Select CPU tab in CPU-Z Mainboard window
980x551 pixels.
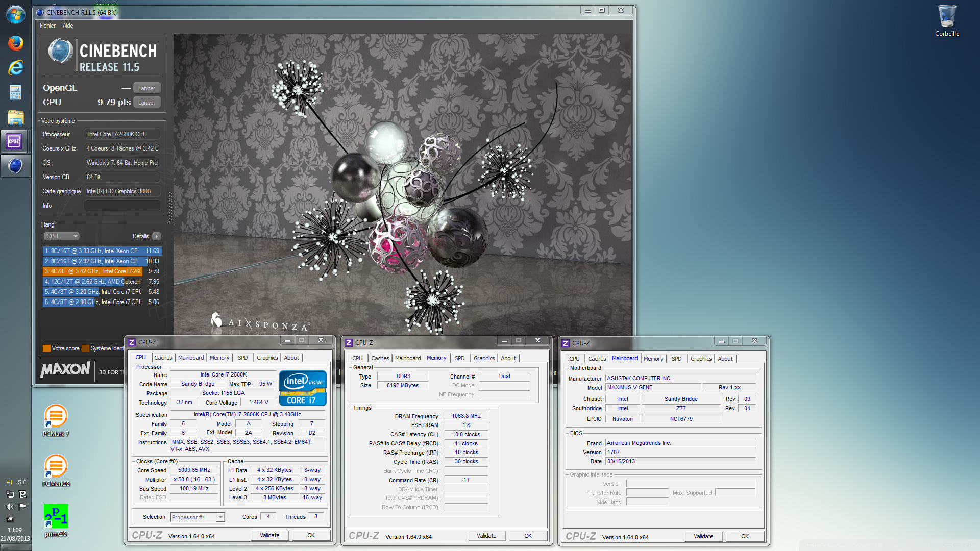point(574,359)
